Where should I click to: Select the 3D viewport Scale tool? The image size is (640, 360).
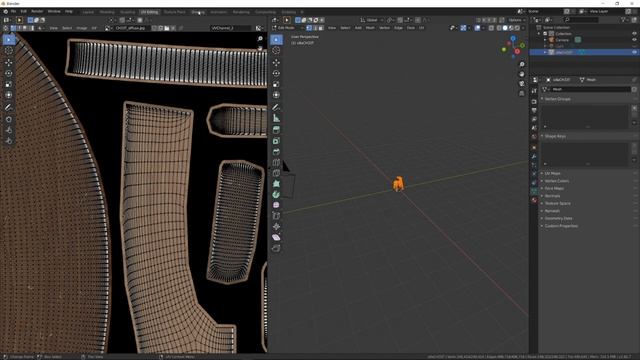coord(276,84)
